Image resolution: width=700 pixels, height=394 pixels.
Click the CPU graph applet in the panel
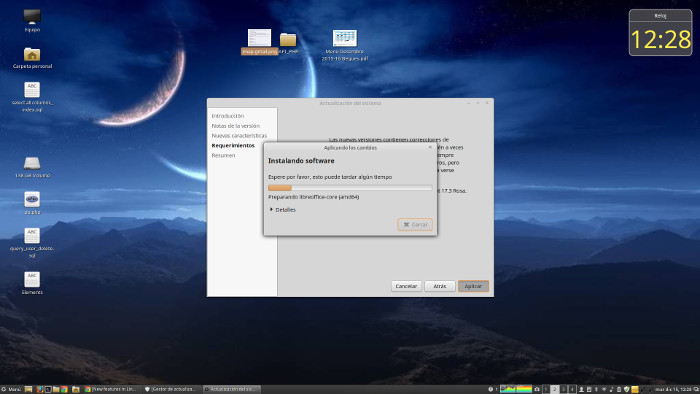508,389
